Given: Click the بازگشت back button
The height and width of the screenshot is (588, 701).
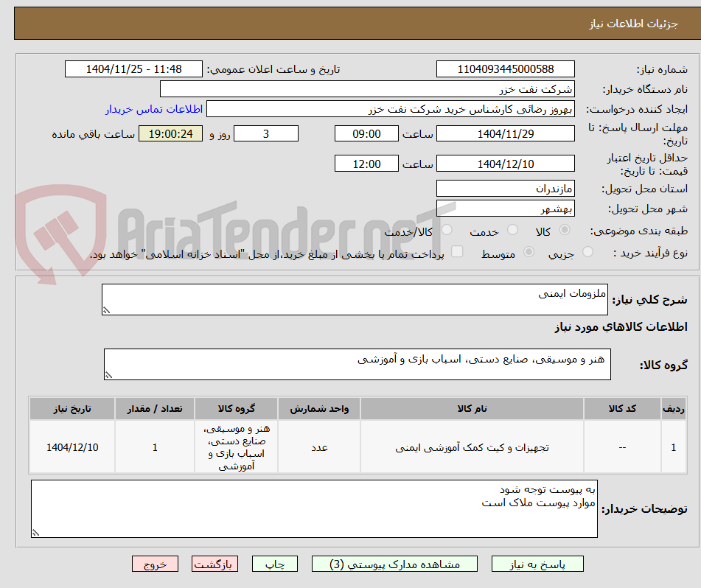Looking at the screenshot, I should [x=215, y=564].
